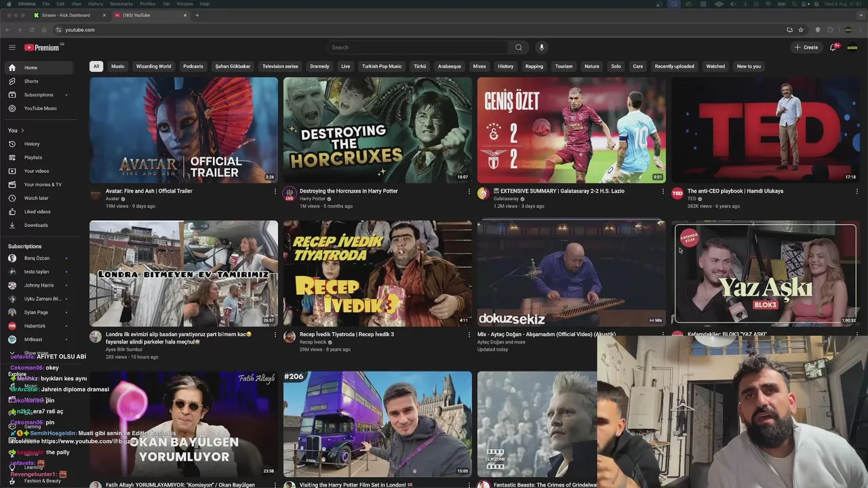Image resolution: width=868 pixels, height=488 pixels.
Task: Open options for Destroying the Horcruxes video
Action: (x=469, y=191)
